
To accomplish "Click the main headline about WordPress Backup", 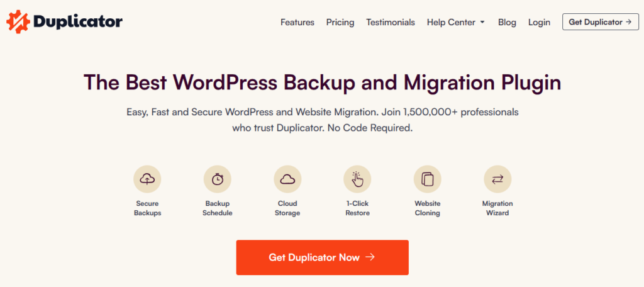I will coord(322,83).
